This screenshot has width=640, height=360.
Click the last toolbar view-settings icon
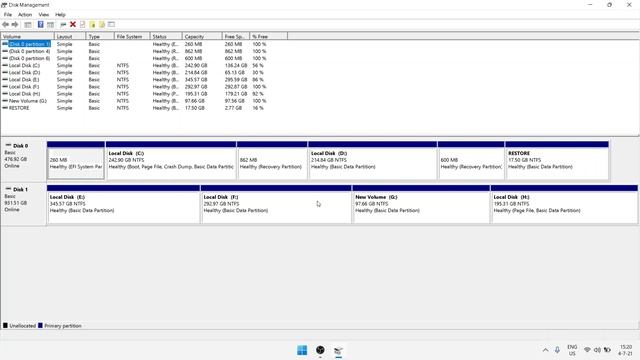coord(111,24)
